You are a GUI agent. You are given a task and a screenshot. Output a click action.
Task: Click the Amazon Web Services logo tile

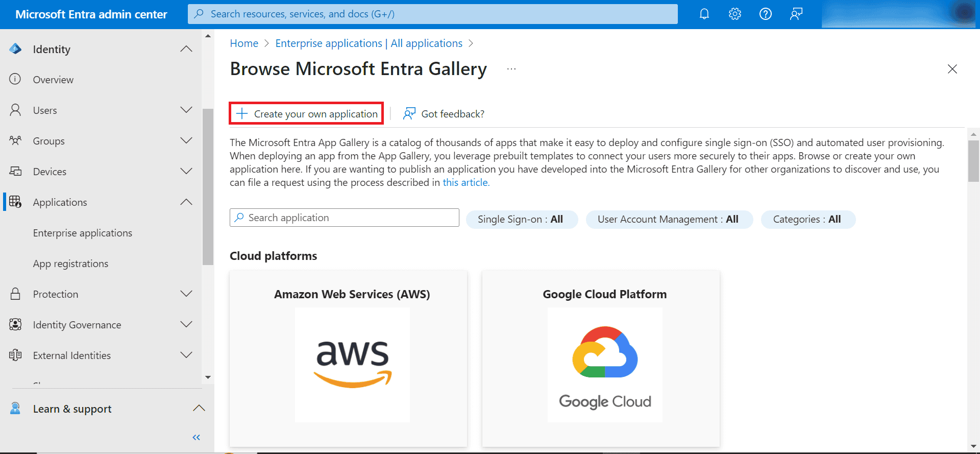click(352, 364)
